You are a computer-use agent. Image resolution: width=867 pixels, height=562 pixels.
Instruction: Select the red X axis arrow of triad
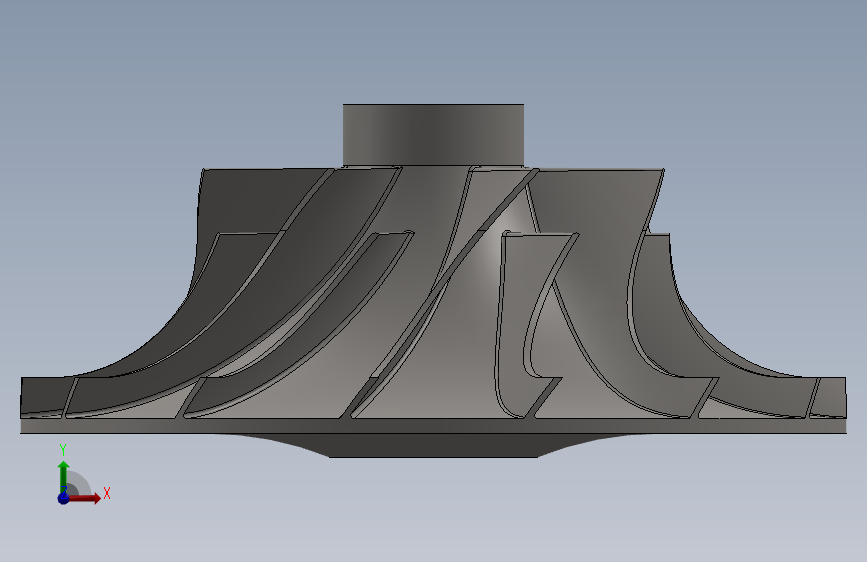[x=85, y=498]
